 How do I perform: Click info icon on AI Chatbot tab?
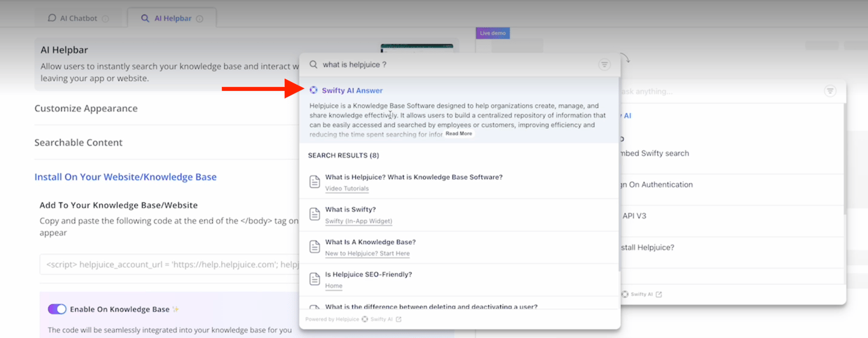coord(105,19)
